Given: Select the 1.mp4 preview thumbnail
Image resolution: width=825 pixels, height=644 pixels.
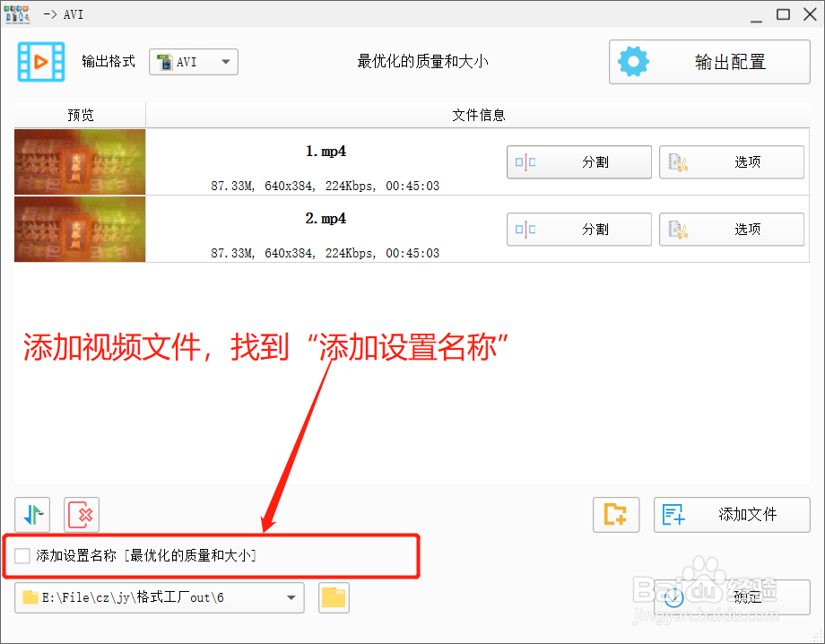Looking at the screenshot, I should coord(80,162).
